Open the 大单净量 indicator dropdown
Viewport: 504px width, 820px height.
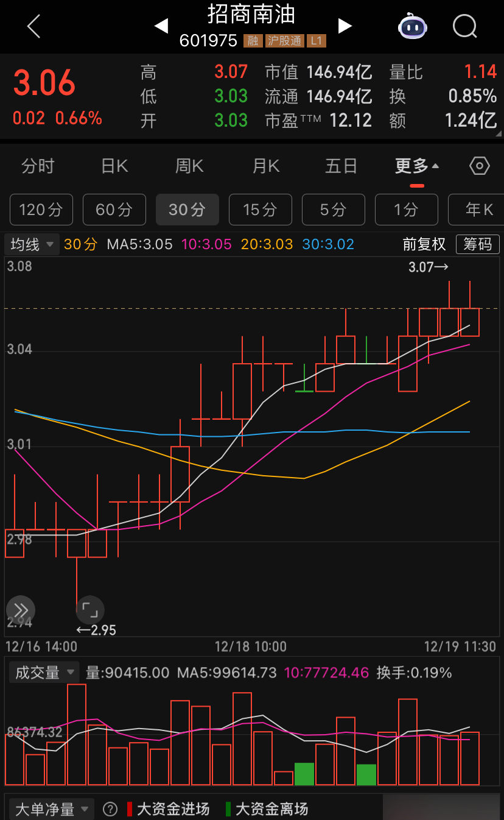[x=51, y=809]
